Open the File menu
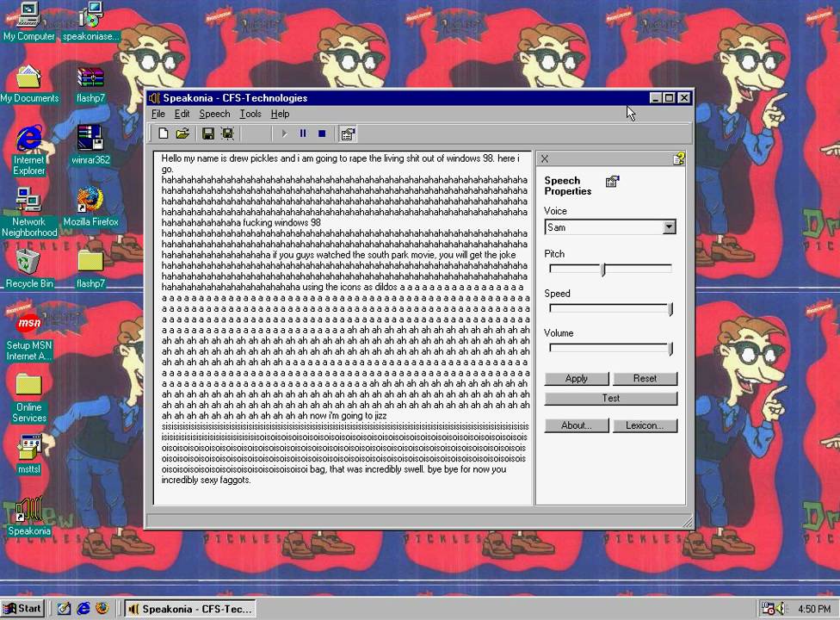Viewport: 840px width, 620px height. tap(158, 114)
